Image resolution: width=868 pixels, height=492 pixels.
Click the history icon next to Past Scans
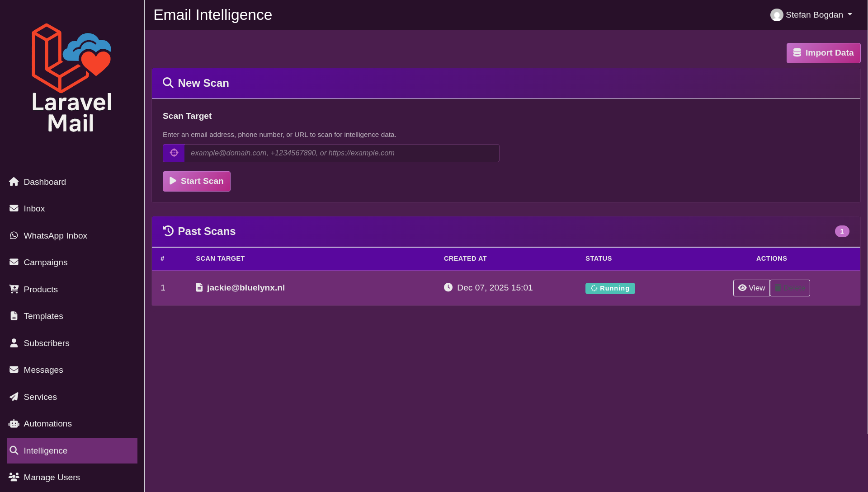[x=167, y=231]
